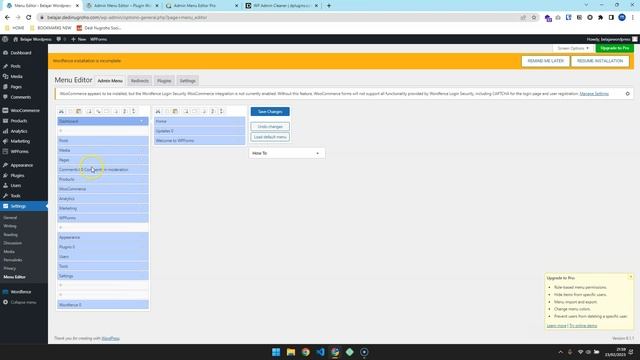Screen dimensions: 640x360
Task: Open WooCommerce in WordPress sidebar
Action: [x=24, y=111]
